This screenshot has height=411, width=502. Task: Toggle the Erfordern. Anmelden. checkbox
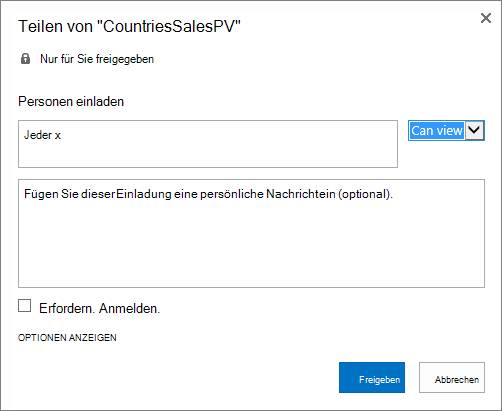(x=24, y=306)
